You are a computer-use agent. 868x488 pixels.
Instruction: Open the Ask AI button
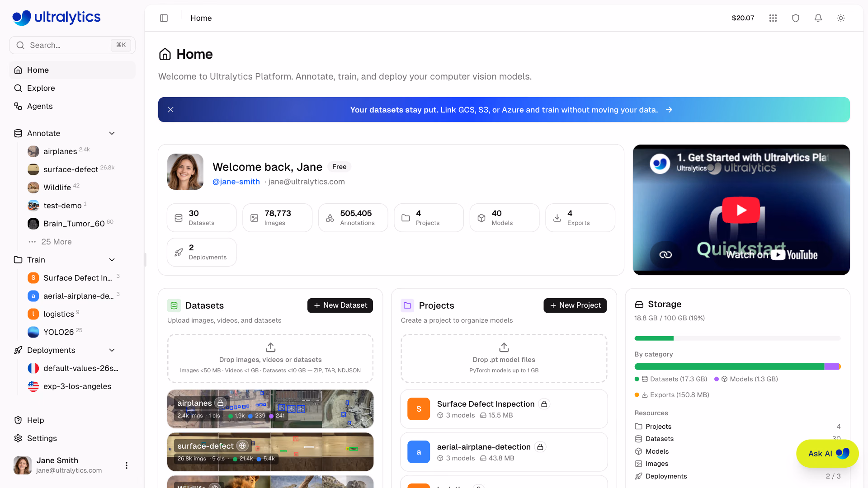[x=827, y=454]
